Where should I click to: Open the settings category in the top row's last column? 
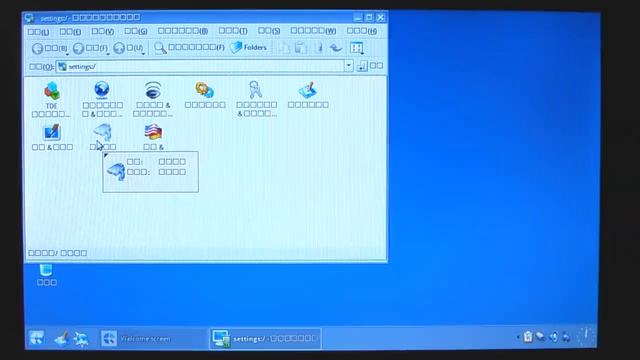click(x=308, y=95)
